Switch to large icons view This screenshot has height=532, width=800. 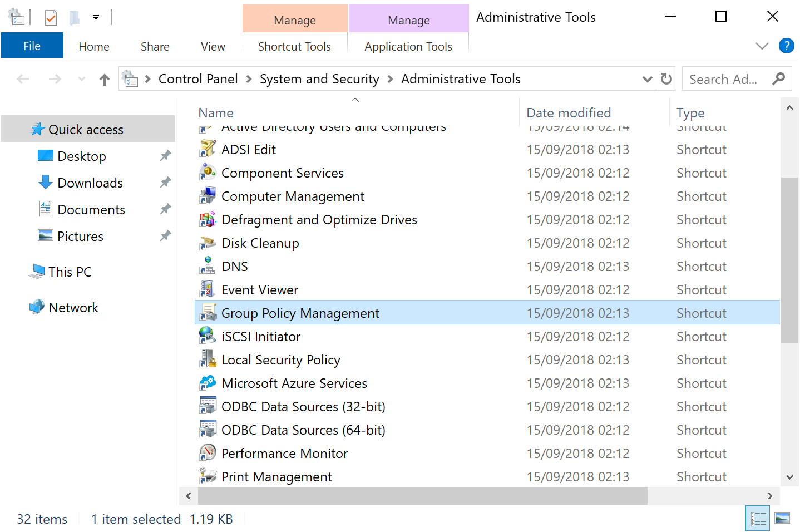coord(782,518)
